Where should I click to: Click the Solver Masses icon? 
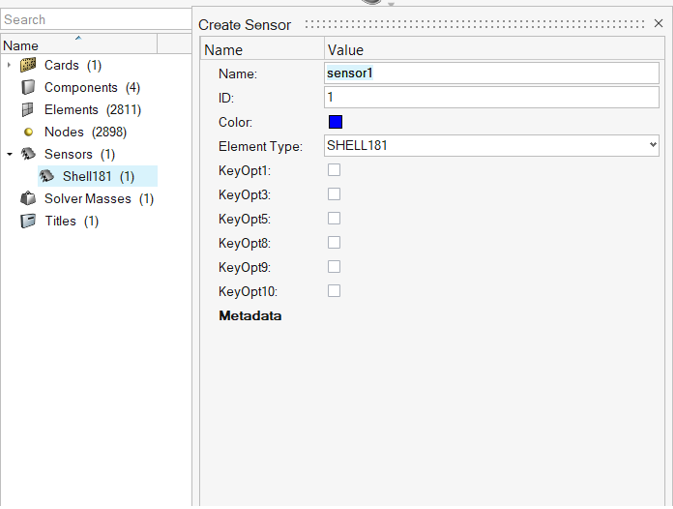click(28, 198)
